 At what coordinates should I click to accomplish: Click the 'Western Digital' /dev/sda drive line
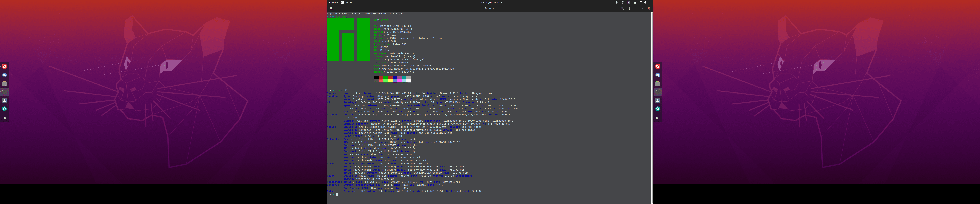406,173
